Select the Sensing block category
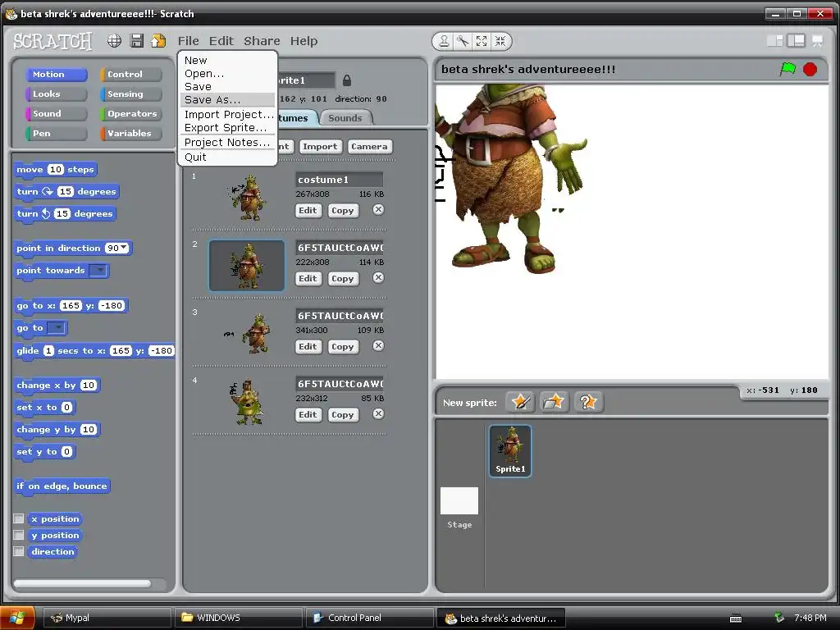 point(131,94)
